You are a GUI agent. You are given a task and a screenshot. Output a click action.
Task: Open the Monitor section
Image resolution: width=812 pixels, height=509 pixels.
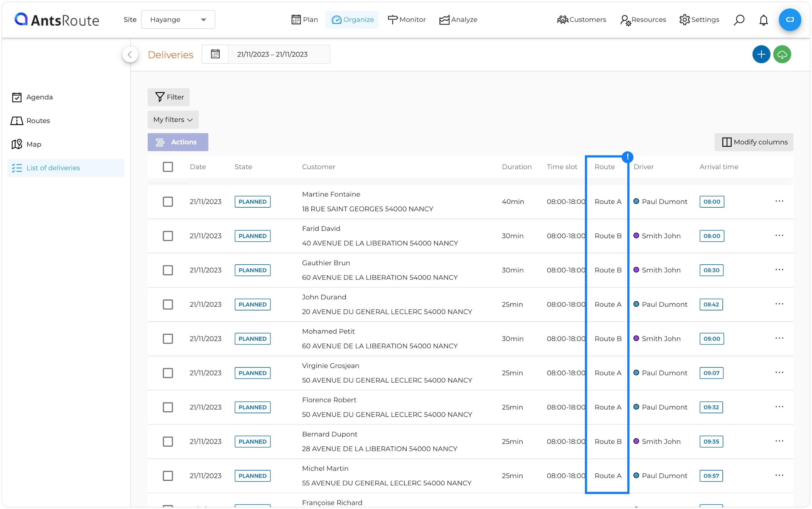pyautogui.click(x=406, y=20)
